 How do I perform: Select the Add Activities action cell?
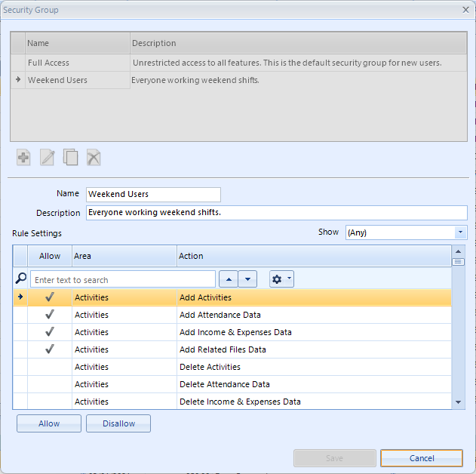point(314,297)
